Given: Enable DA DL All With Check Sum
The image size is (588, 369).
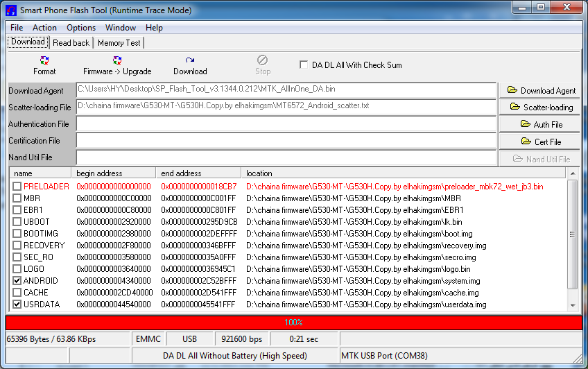Looking at the screenshot, I should coord(304,65).
